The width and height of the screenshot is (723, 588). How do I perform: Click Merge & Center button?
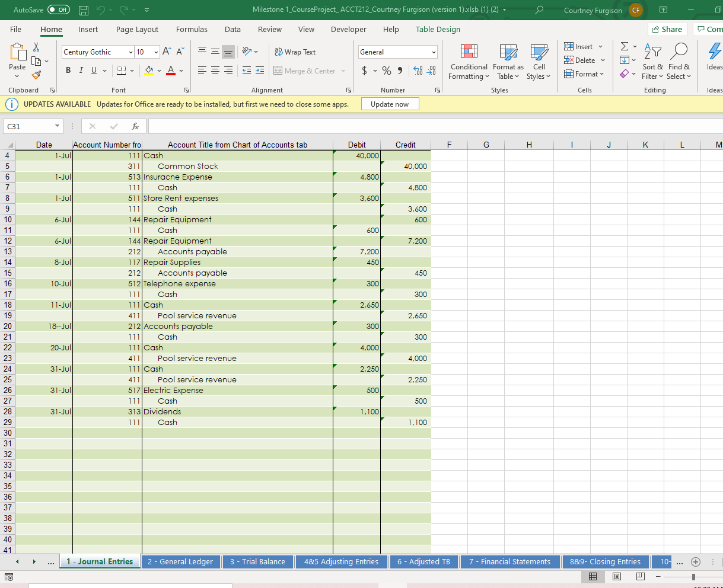pyautogui.click(x=310, y=71)
